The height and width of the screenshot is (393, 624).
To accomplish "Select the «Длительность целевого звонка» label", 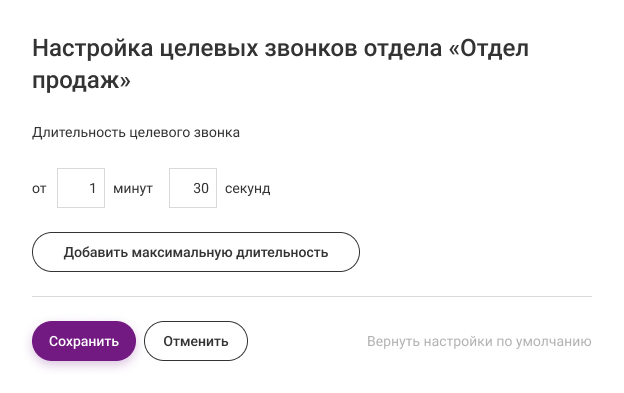I will 136,132.
